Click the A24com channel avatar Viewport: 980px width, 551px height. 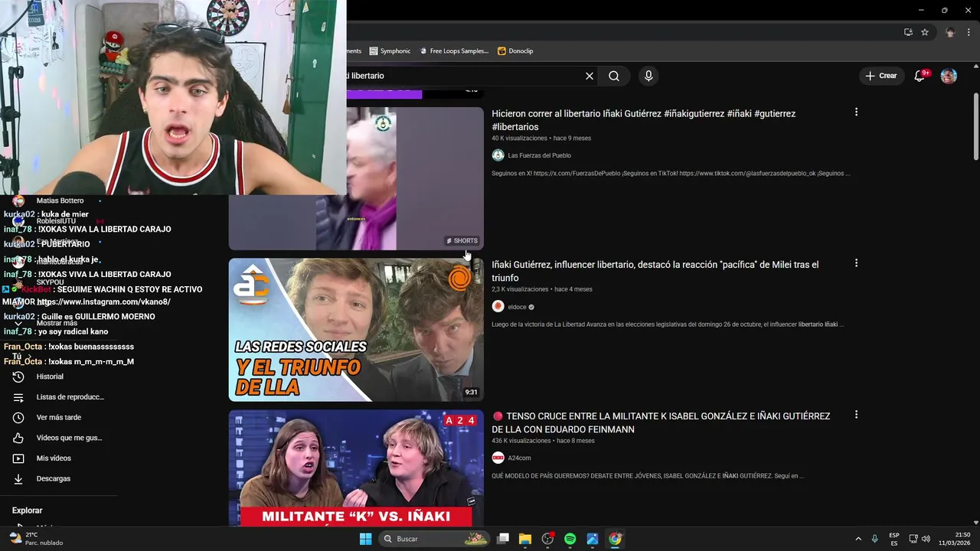pyautogui.click(x=498, y=458)
